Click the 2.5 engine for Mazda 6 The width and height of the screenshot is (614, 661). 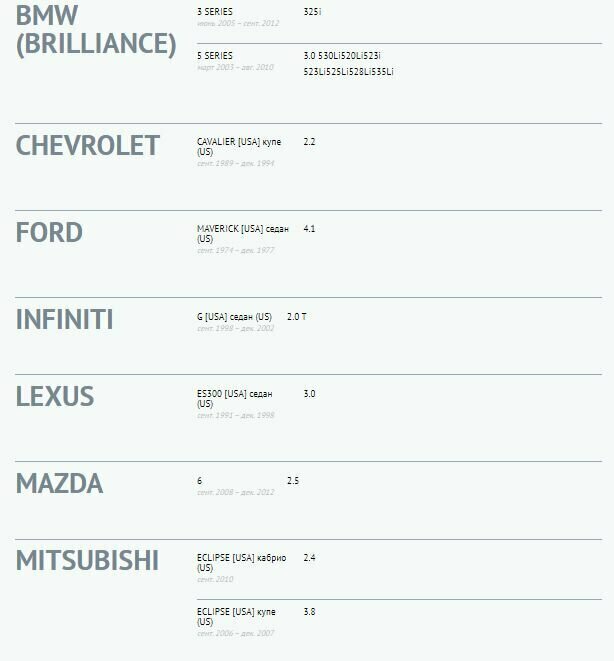[x=293, y=481]
